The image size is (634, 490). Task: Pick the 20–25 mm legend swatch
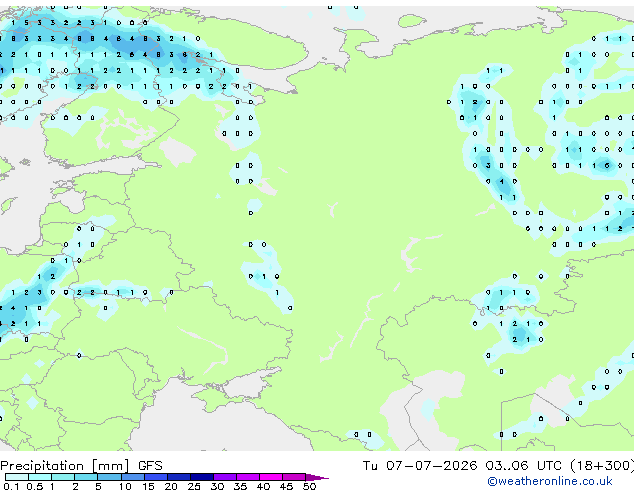(178, 477)
